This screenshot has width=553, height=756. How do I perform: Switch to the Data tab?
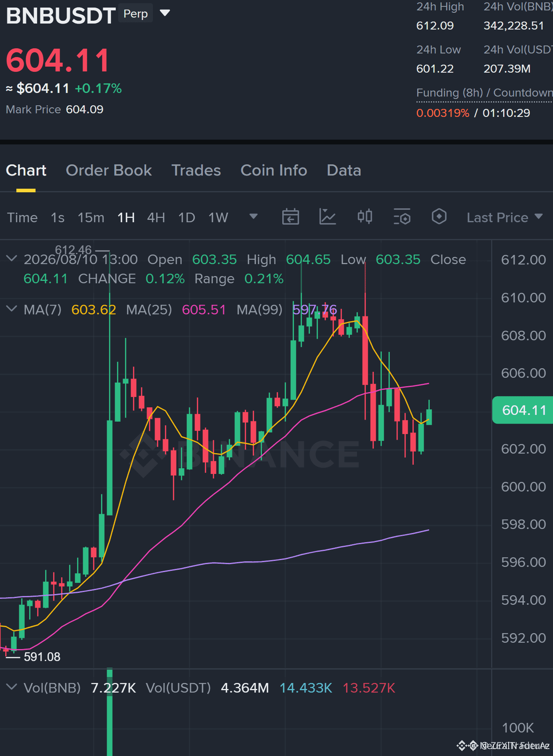344,170
